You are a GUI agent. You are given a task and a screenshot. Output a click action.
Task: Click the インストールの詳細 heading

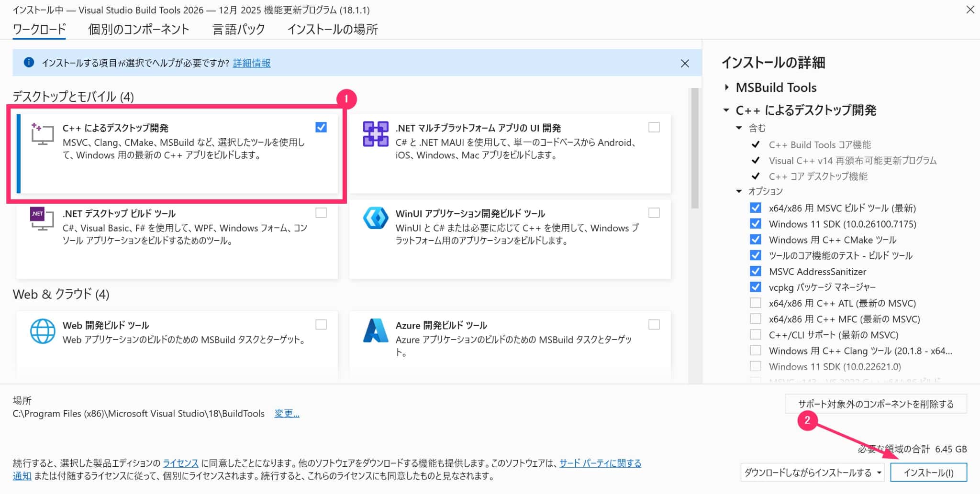[773, 63]
